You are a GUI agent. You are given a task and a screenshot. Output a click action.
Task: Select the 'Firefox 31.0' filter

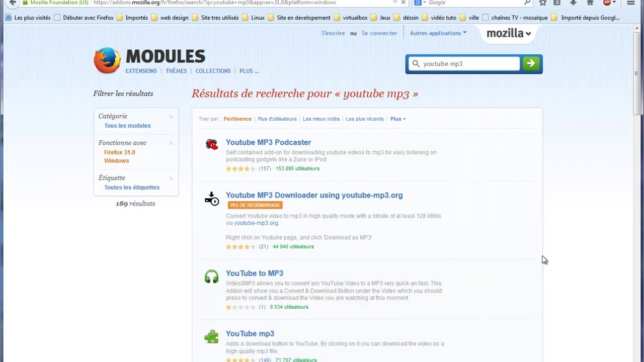pos(120,152)
